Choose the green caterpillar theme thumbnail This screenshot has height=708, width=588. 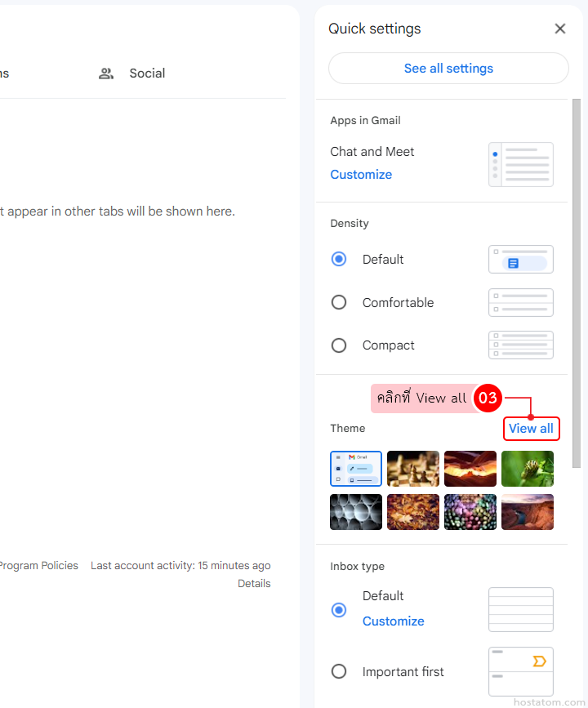(x=528, y=469)
